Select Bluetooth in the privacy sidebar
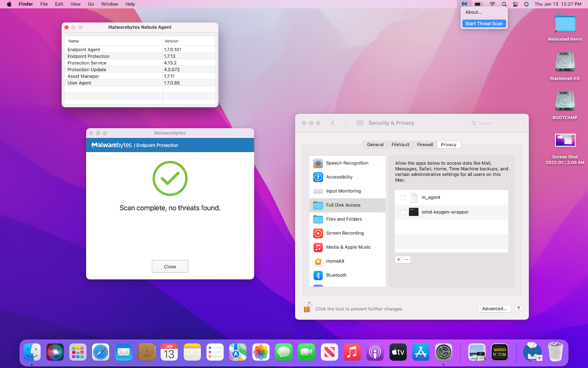The width and height of the screenshot is (588, 368). point(336,275)
